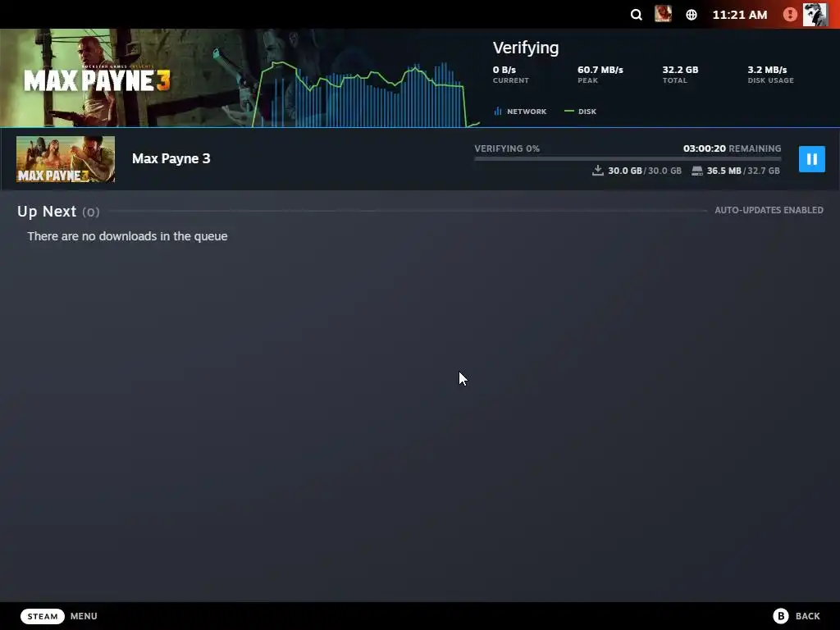Click the network and disk activity graph
The width and height of the screenshot is (840, 630).
366,94
